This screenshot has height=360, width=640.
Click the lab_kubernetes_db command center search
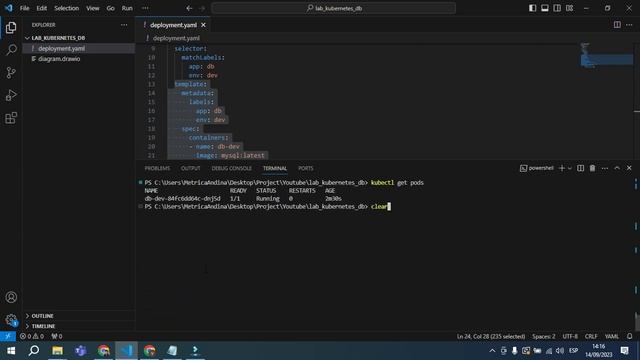(333, 8)
